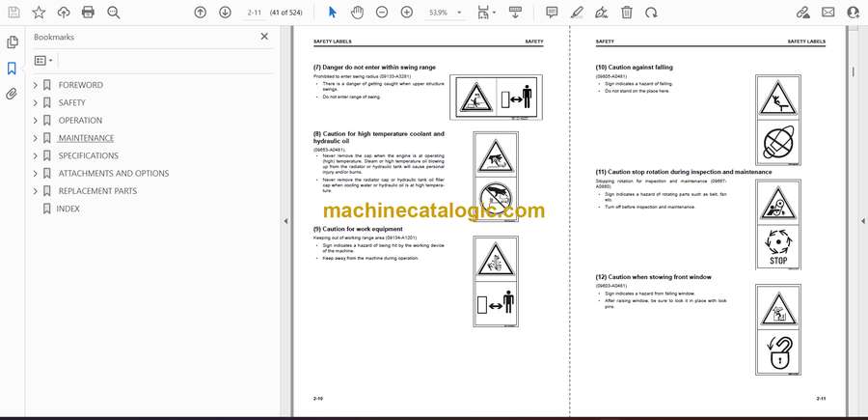Expand the SPECIFICATIONS bookmark
Image resolution: width=868 pixels, height=420 pixels.
pyautogui.click(x=36, y=155)
